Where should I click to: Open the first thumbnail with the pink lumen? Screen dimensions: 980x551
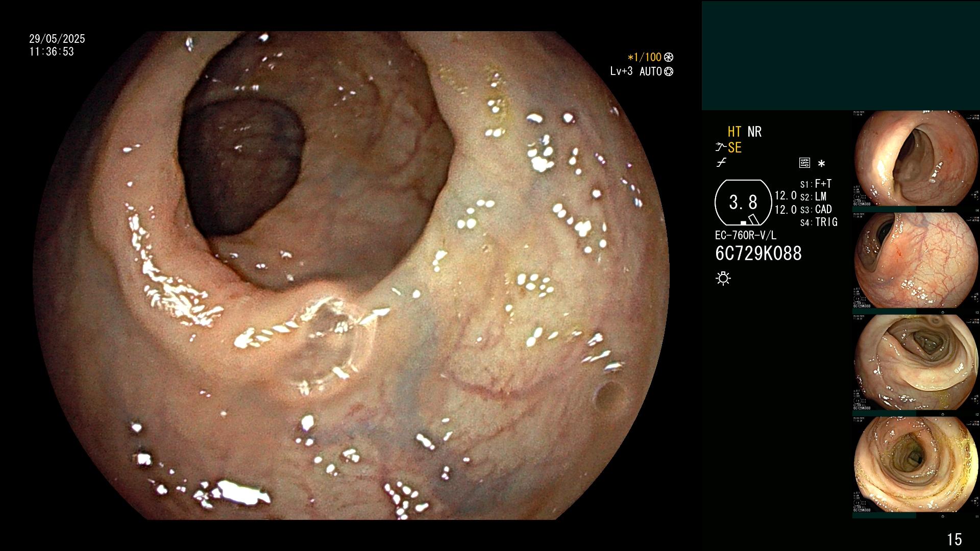pos(916,158)
